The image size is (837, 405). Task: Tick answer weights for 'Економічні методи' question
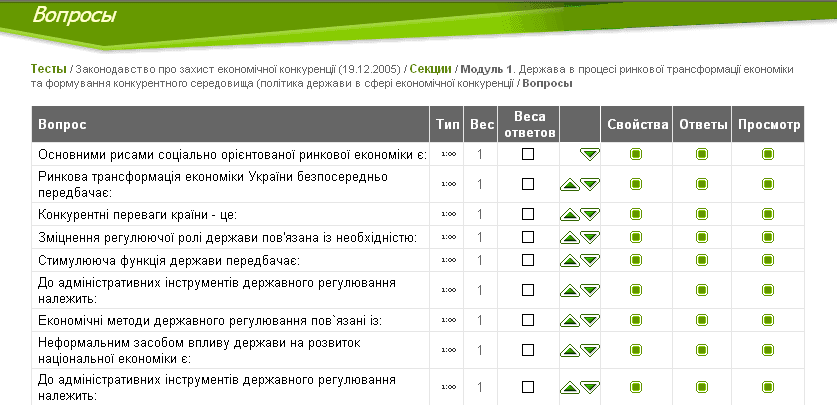click(528, 320)
